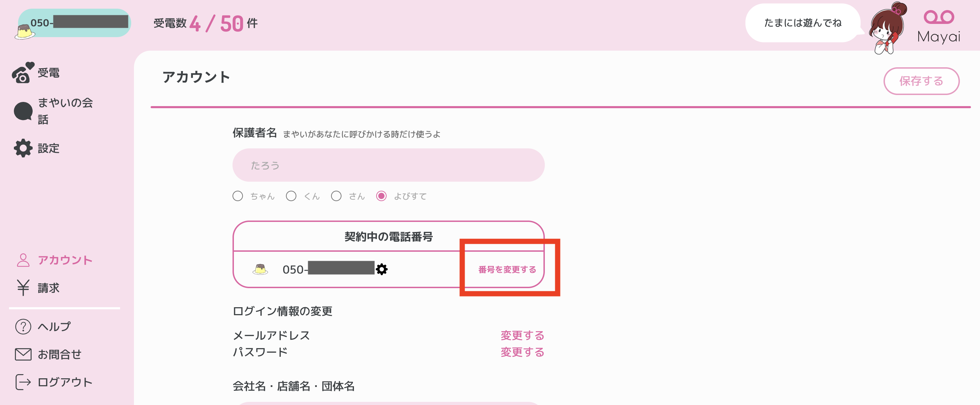Click 変更する next to メールアドレス
Viewport: 980px width, 405px height.
[522, 335]
